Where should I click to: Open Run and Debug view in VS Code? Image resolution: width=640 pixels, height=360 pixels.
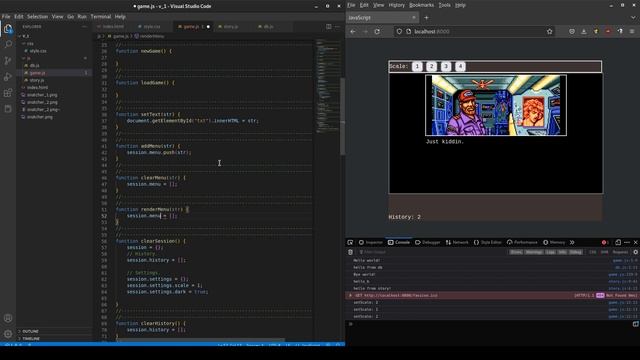[x=8, y=77]
